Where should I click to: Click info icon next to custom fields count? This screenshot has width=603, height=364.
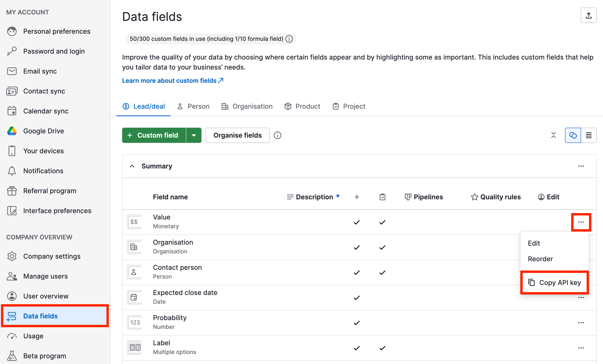coord(289,39)
